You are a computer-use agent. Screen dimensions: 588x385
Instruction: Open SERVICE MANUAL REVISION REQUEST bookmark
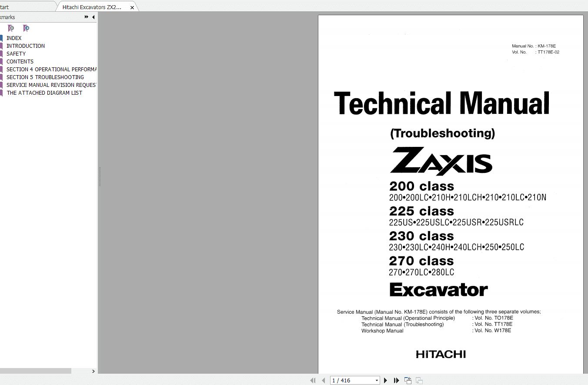[51, 85]
